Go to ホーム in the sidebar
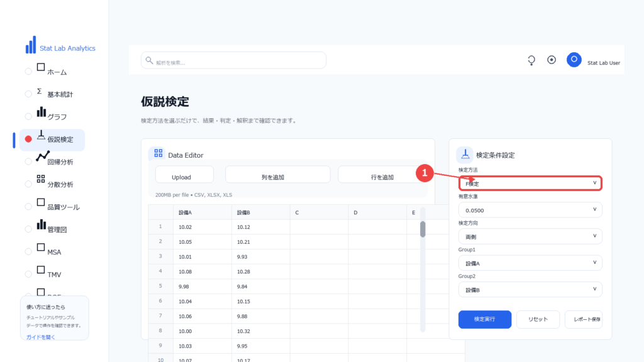 [57, 72]
